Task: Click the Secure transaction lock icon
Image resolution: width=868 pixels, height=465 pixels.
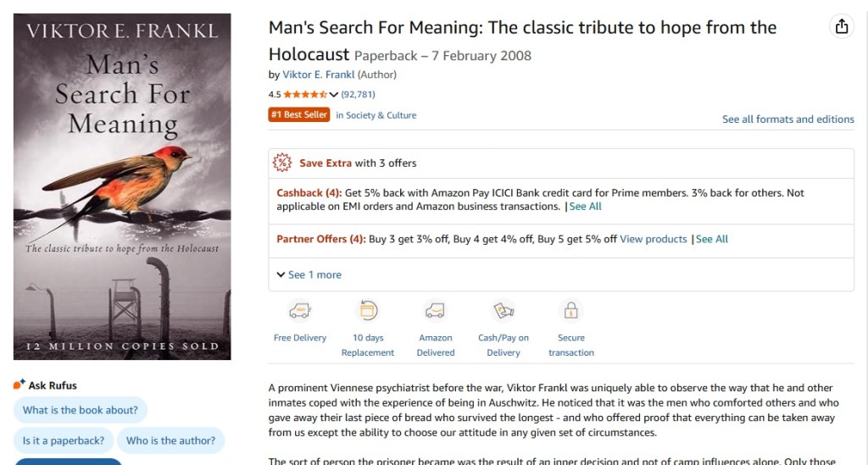Action: (570, 311)
